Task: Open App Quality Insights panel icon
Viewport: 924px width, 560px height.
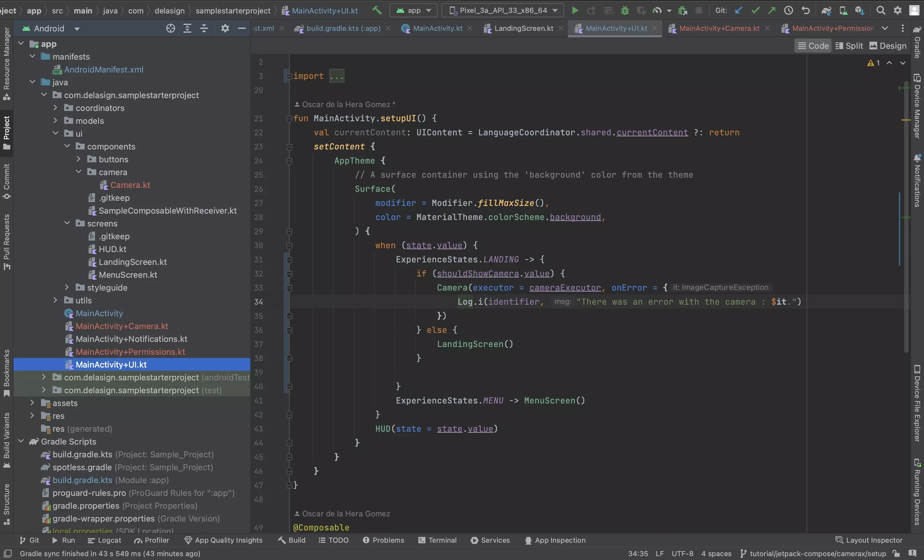Action: point(188,540)
